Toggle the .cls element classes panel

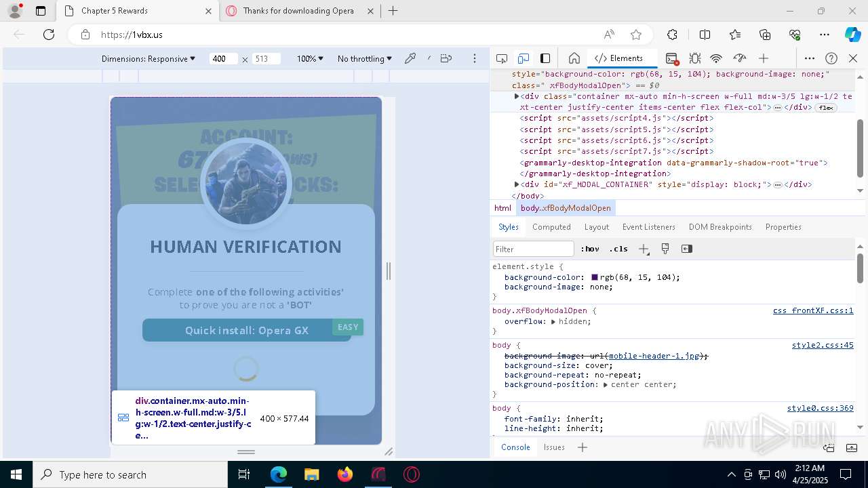pos(618,249)
